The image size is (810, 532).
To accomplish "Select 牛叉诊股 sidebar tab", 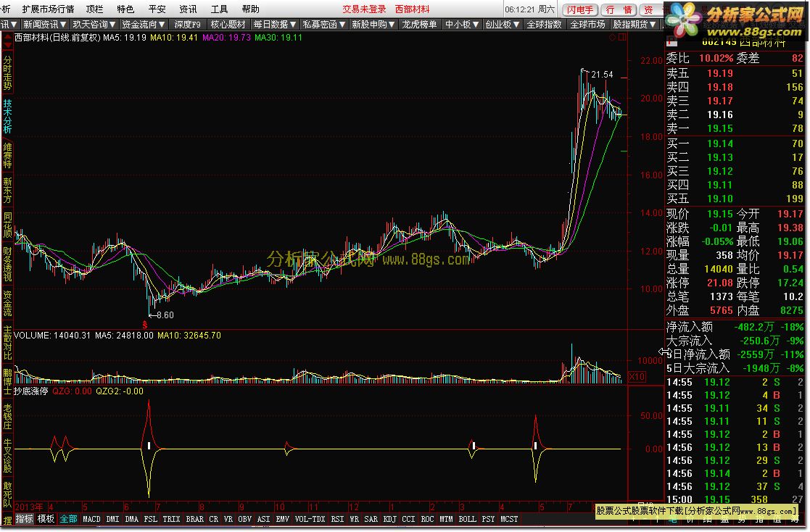I will [x=7, y=456].
